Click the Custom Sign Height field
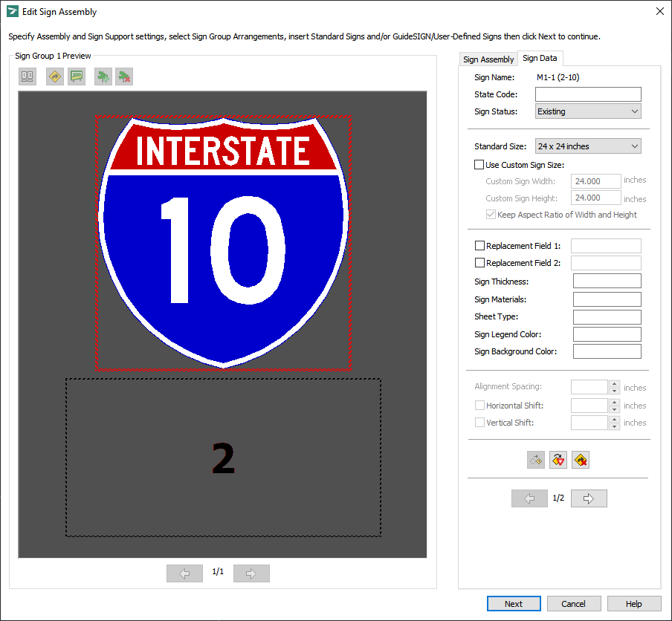Image resolution: width=672 pixels, height=621 pixels. pos(595,198)
